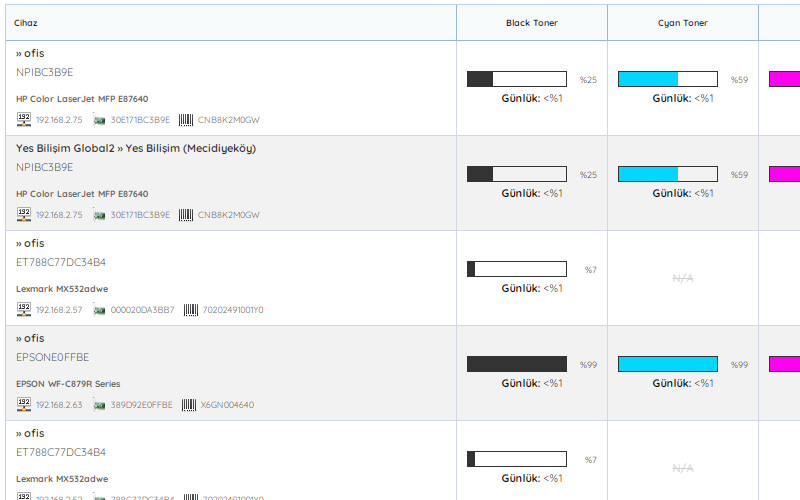
Task: Click the barcode icon in the Yes Bilişim row
Action: (186, 214)
